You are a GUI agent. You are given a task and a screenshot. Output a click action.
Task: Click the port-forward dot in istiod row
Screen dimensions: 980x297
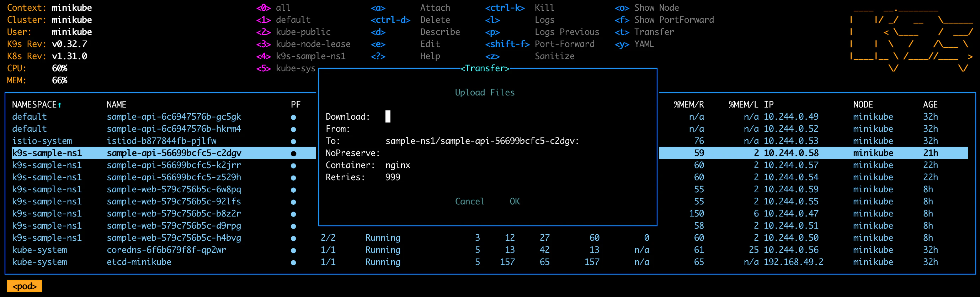pos(293,141)
